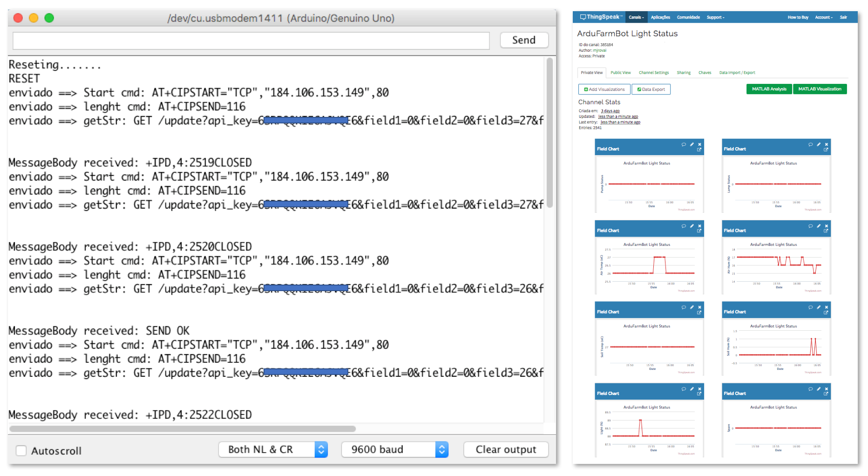868x476 pixels.
Task: Edit the Light (%) field chart
Action: [692, 389]
